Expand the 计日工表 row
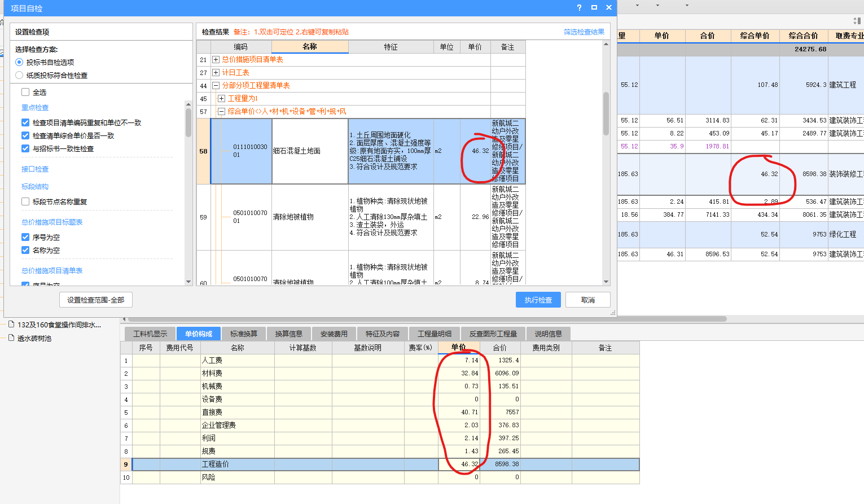 [216, 72]
